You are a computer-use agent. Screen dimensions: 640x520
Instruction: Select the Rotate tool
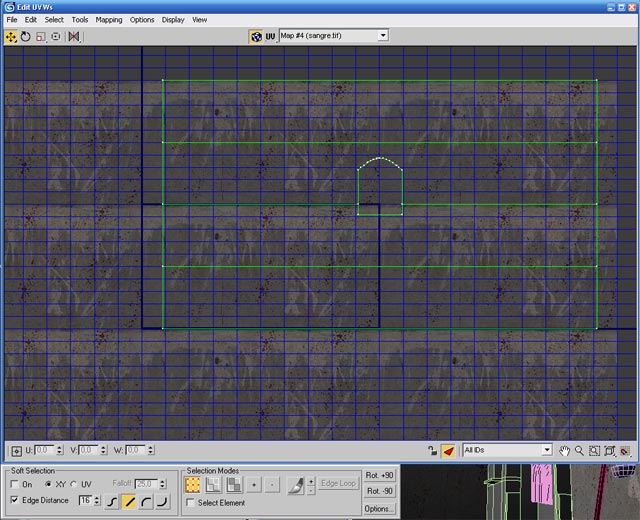26,37
